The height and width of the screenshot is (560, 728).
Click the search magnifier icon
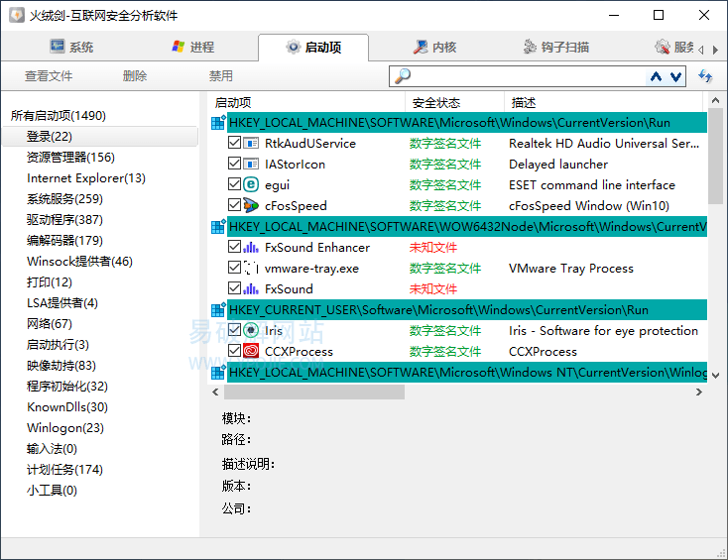click(x=402, y=76)
